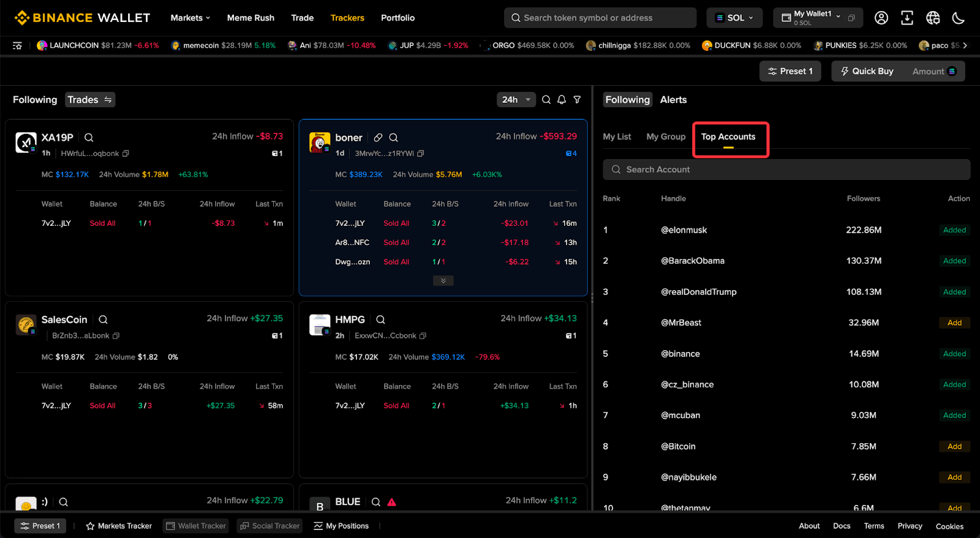The width and height of the screenshot is (980, 538).
Task: Expand the My Wallet1 dropdown
Action: click(839, 17)
